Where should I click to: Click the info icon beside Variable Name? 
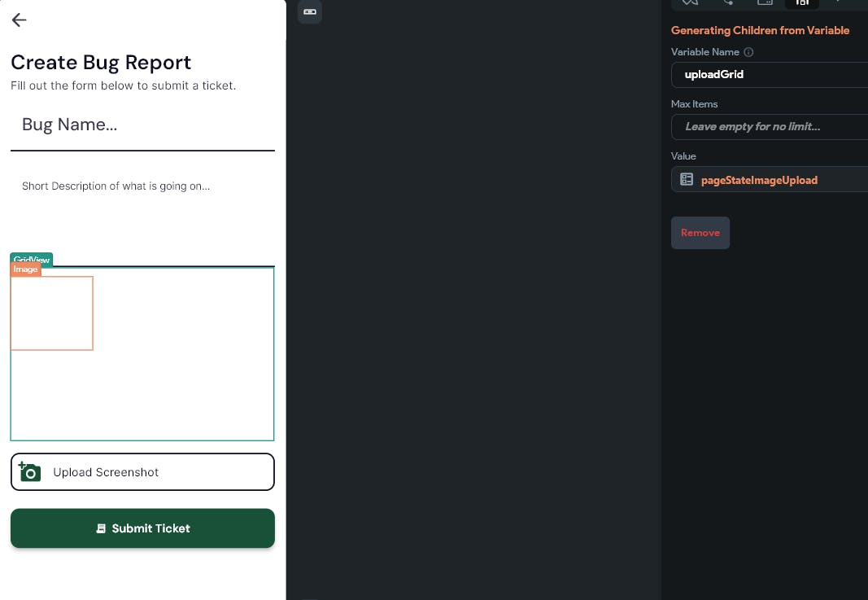coord(748,52)
